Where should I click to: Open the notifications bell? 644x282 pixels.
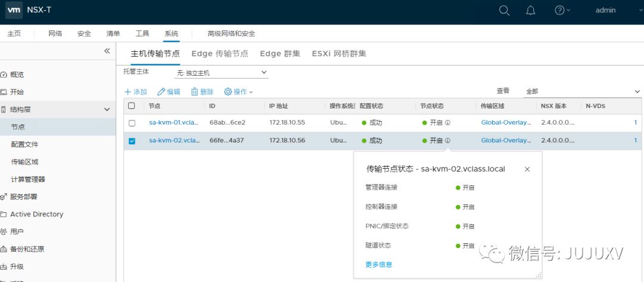pos(530,11)
